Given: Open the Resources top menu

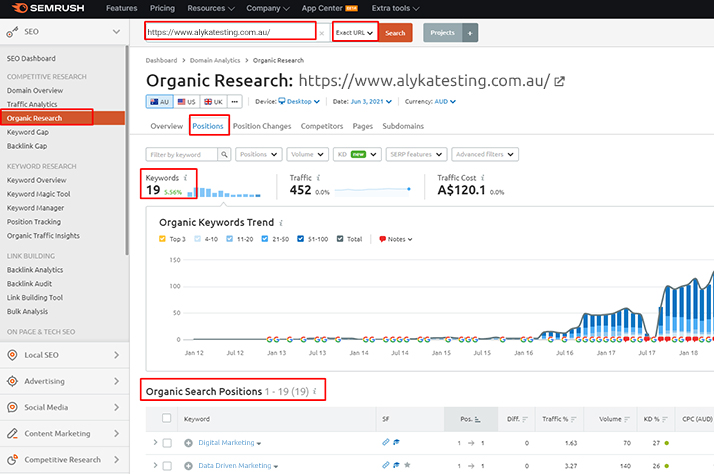Looking at the screenshot, I should (x=211, y=8).
